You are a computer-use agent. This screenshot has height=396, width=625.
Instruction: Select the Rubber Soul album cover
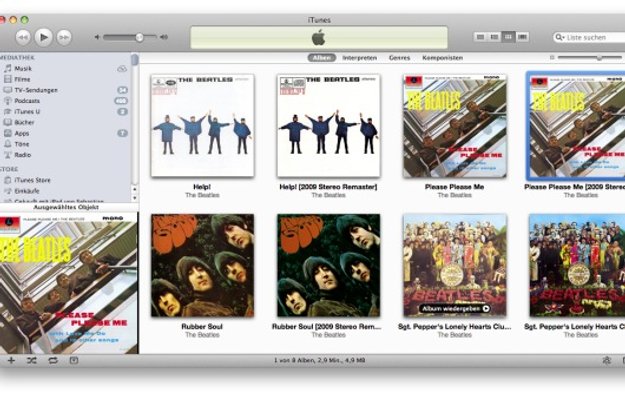tap(202, 266)
